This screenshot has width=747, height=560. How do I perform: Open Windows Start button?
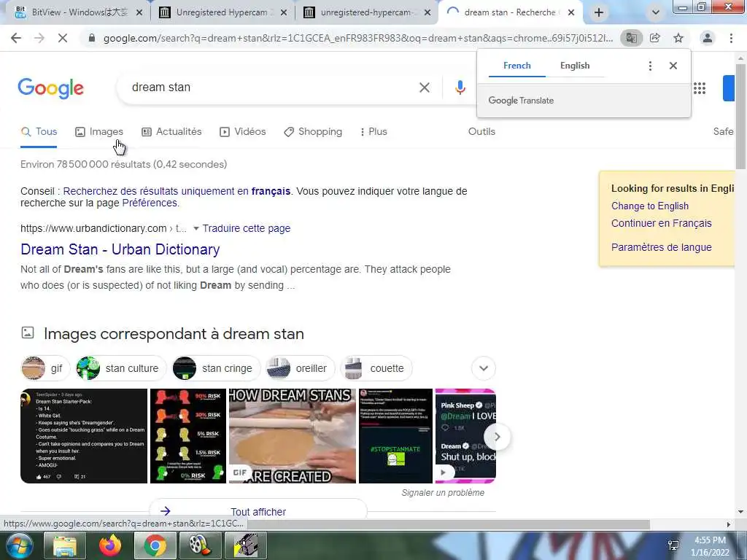[18, 546]
